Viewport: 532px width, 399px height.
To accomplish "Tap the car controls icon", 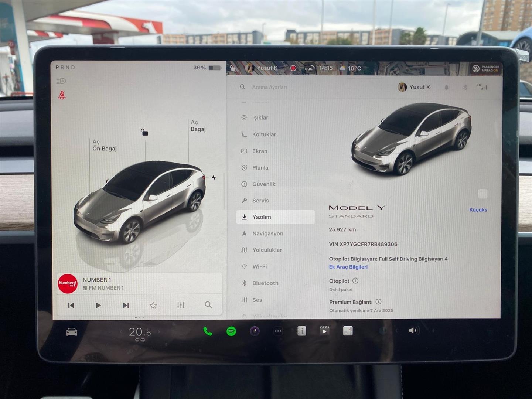I will click(x=72, y=332).
